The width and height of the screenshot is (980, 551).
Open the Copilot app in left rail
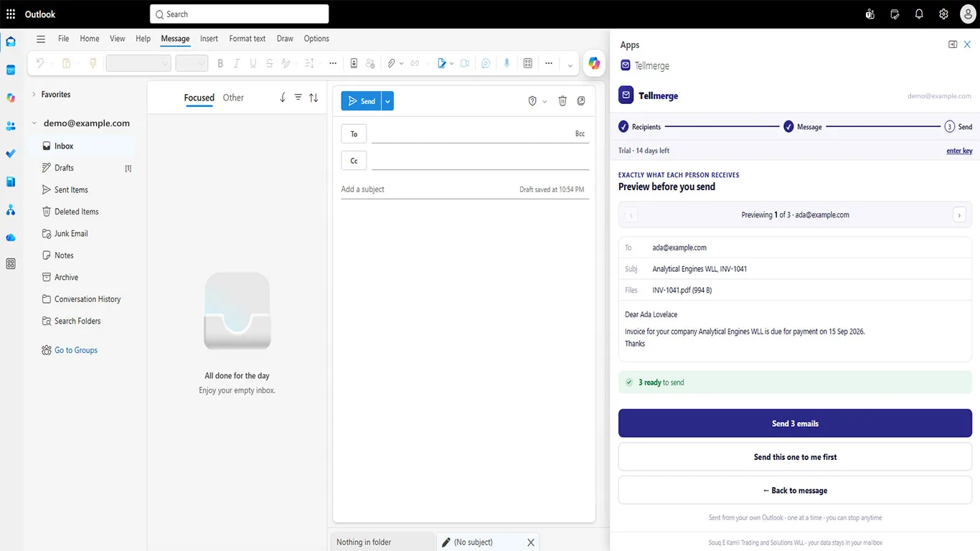point(11,98)
